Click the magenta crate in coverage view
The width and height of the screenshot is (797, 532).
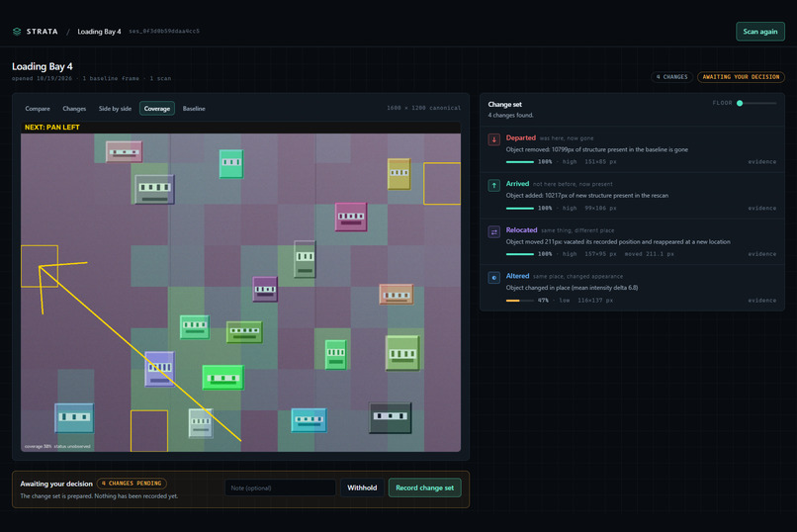351,217
